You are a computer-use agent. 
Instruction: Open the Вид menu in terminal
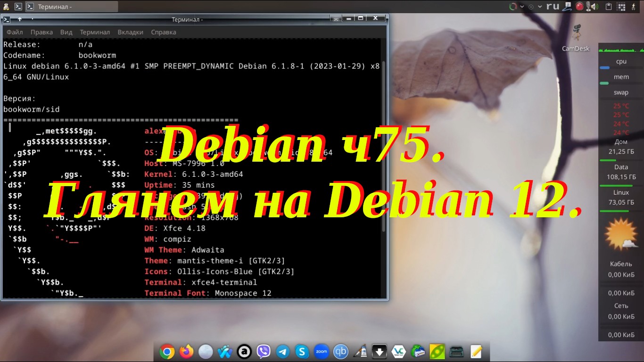[x=66, y=32]
